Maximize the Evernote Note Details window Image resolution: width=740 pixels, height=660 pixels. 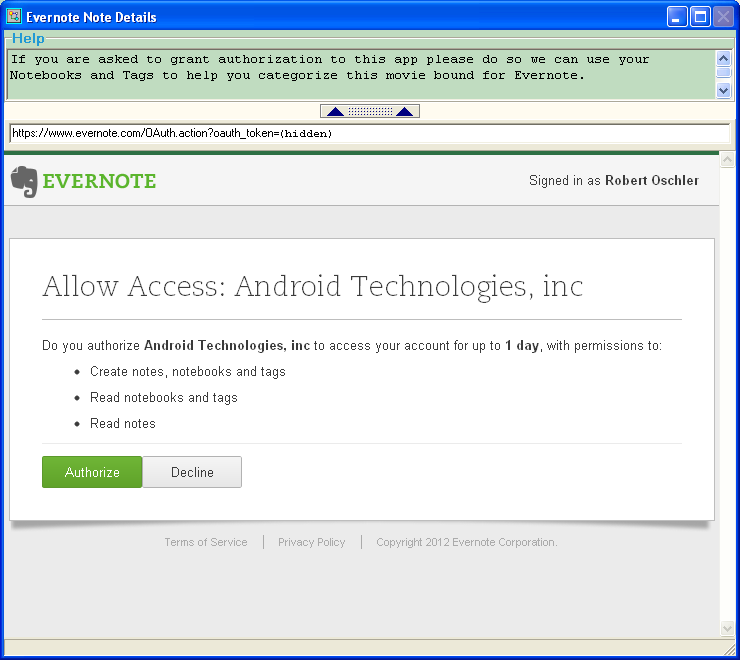pyautogui.click(x=700, y=17)
